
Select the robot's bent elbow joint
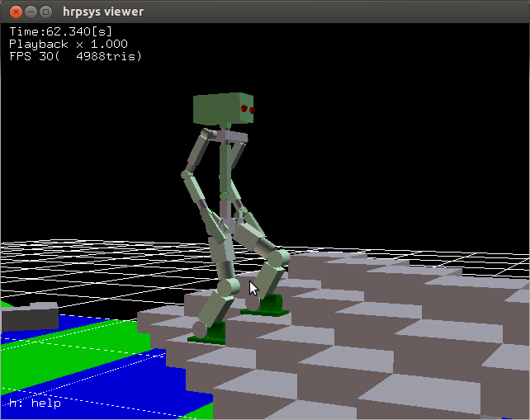click(187, 175)
